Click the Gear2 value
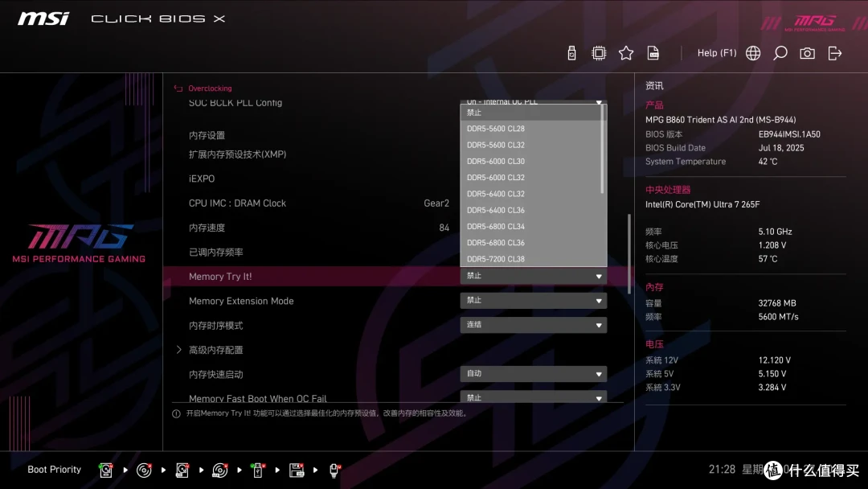 (436, 203)
